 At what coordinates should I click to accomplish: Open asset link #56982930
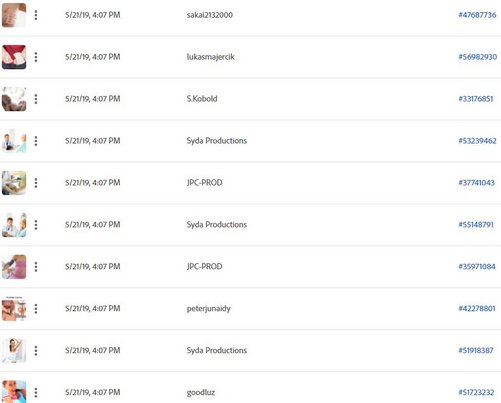pyautogui.click(x=478, y=57)
